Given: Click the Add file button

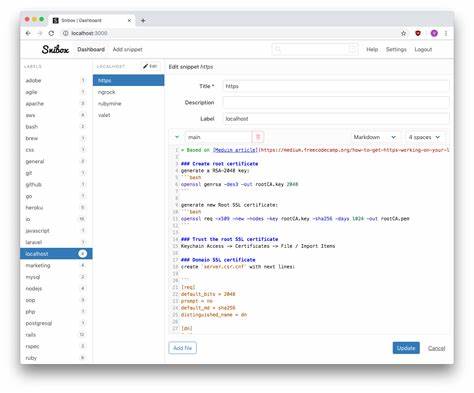Looking at the screenshot, I should [183, 348].
